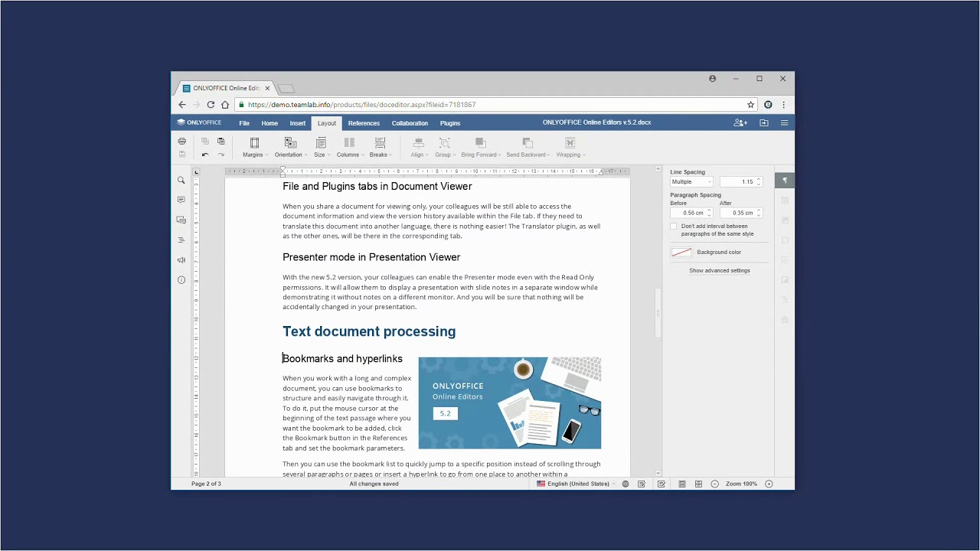Viewport: 980px width, 551px height.
Task: Open the Navigation headings icon in left sidebar
Action: tap(181, 240)
